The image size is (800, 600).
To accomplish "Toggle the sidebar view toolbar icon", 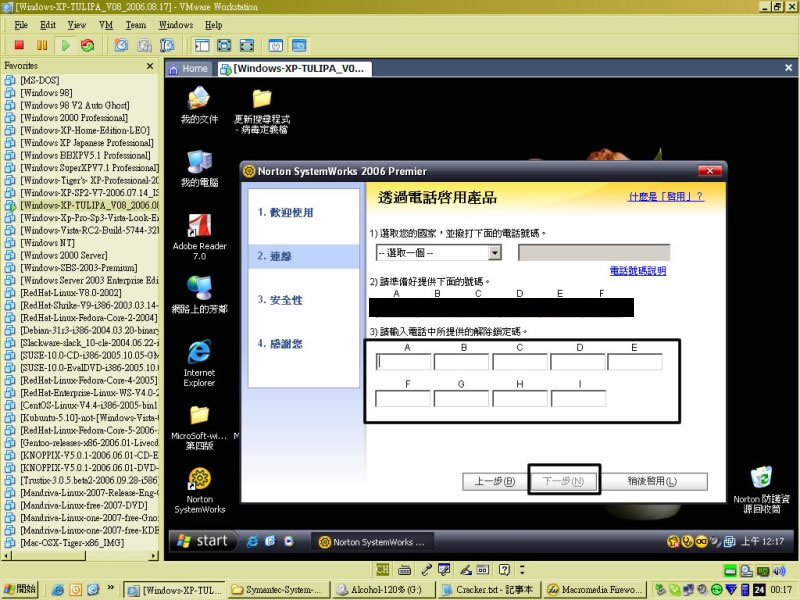I will (x=202, y=45).
